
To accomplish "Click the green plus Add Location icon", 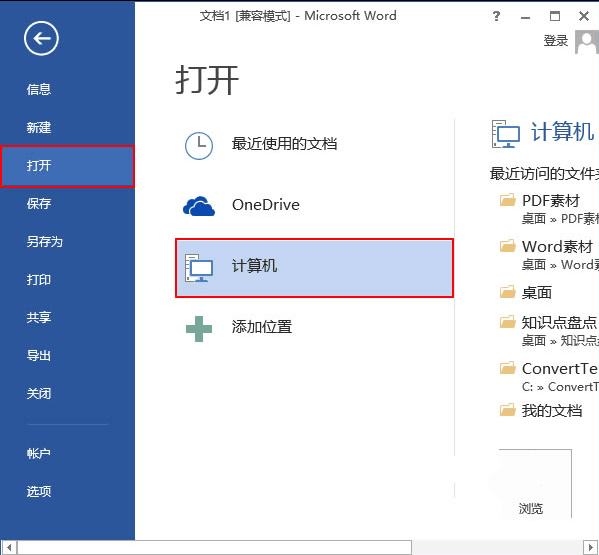I will tap(199, 328).
